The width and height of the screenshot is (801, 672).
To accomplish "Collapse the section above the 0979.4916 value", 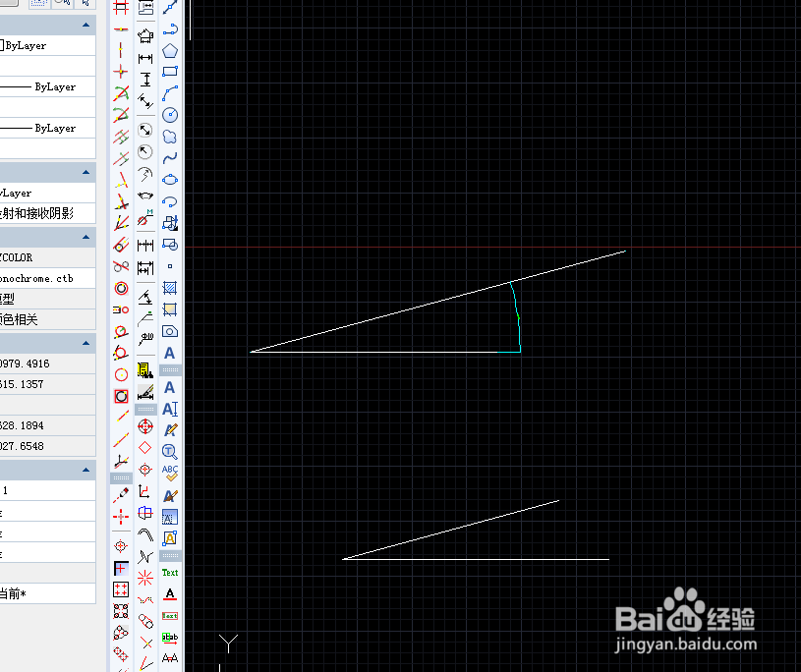I will point(86,343).
